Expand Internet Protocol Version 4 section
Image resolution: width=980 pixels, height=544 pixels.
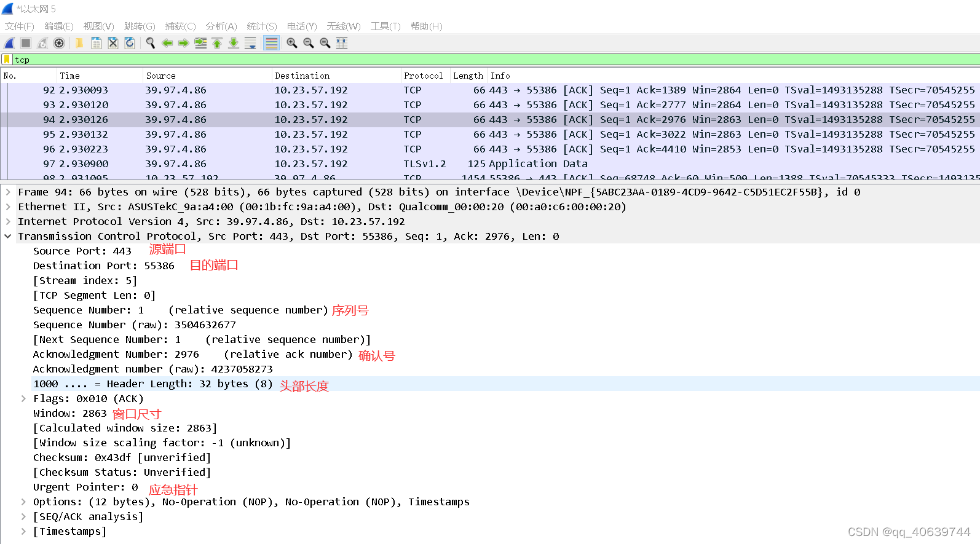coord(8,222)
